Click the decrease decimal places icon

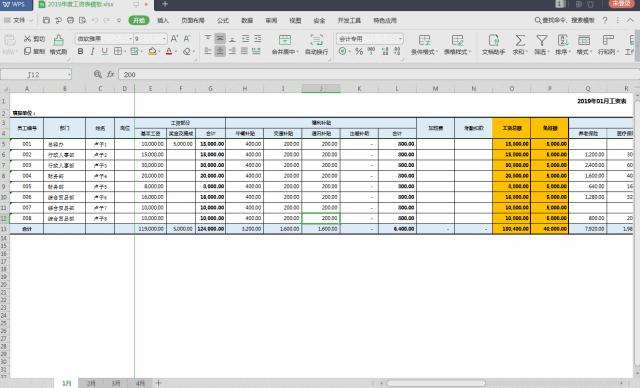pyautogui.click(x=397, y=51)
